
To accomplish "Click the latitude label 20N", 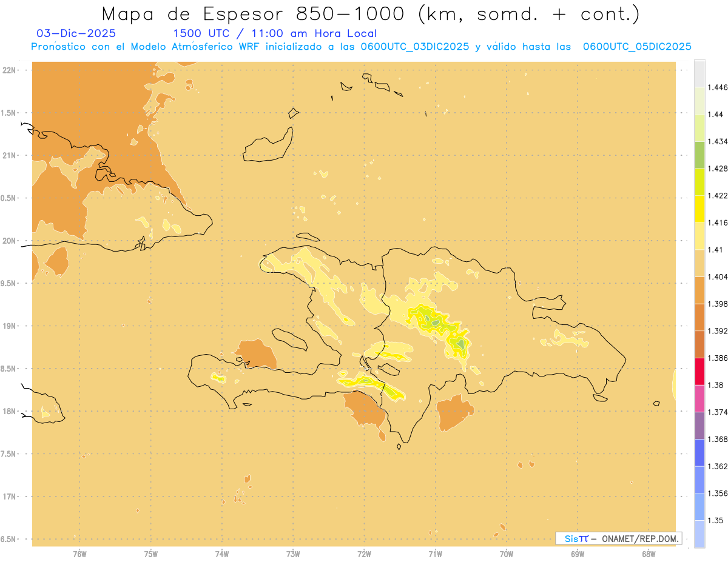I will 8,241.
